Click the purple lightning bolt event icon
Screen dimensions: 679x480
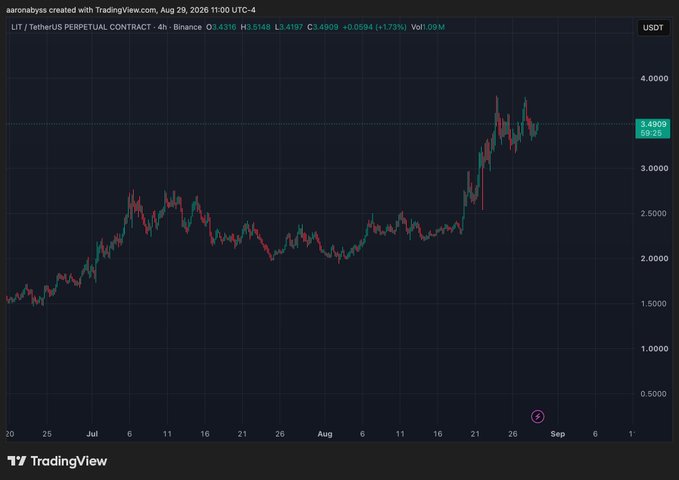[537, 416]
